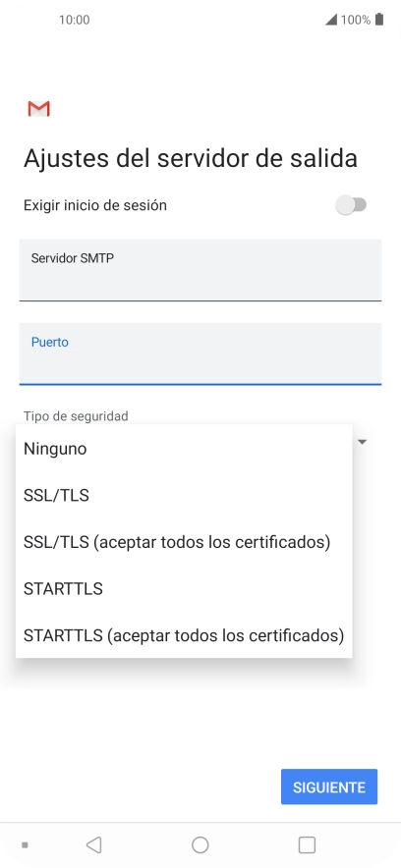Tap the 10:00 clock in status bar
The width and height of the screenshot is (401, 868).
tap(75, 20)
